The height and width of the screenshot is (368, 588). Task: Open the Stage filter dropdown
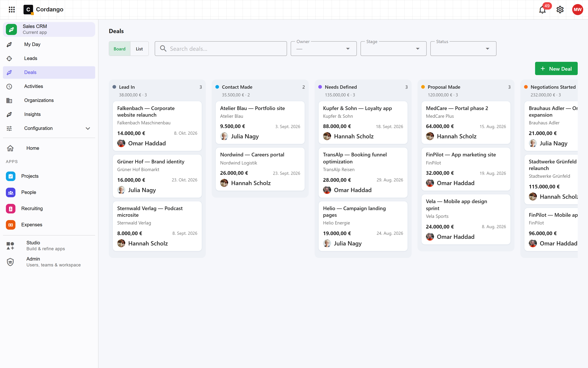point(393,49)
